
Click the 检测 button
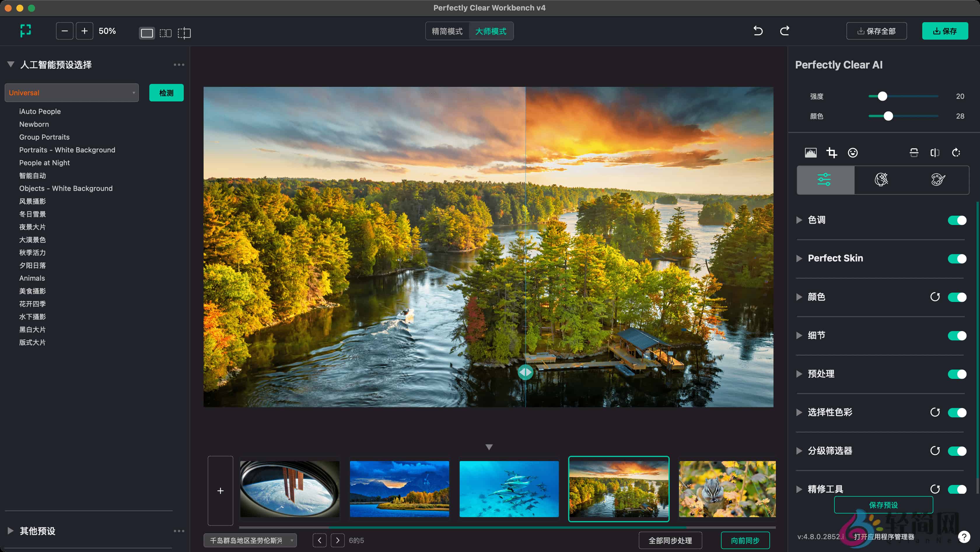pyautogui.click(x=166, y=93)
